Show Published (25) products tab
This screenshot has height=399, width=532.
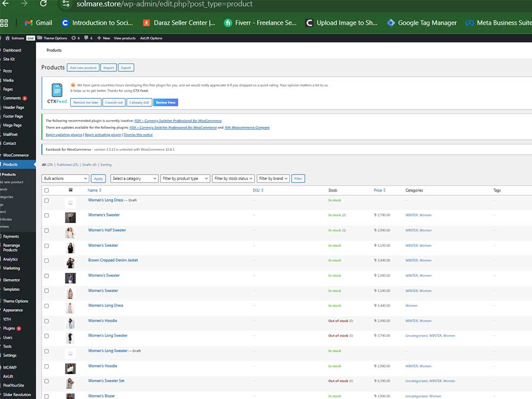pyautogui.click(x=68, y=165)
